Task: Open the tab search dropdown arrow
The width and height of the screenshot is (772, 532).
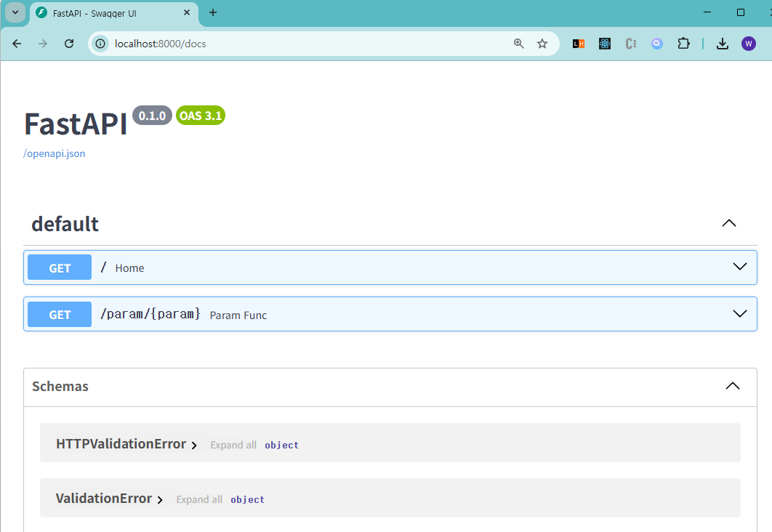Action: (15, 12)
